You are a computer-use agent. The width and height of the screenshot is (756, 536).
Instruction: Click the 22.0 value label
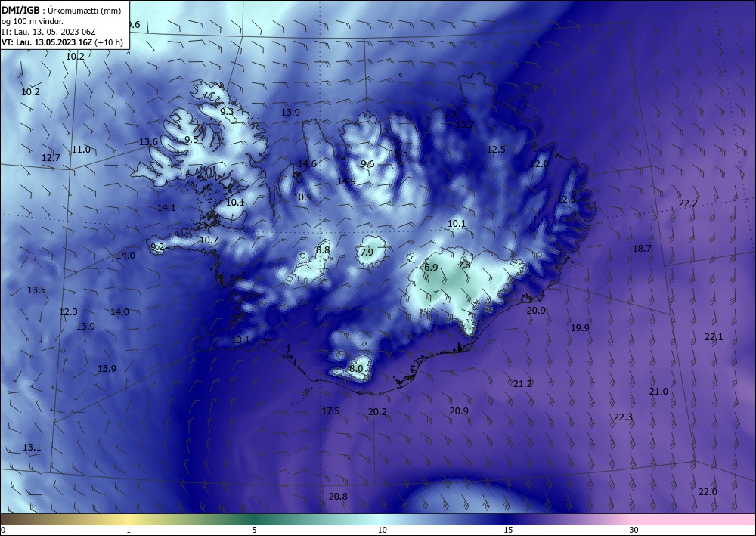pyautogui.click(x=708, y=492)
